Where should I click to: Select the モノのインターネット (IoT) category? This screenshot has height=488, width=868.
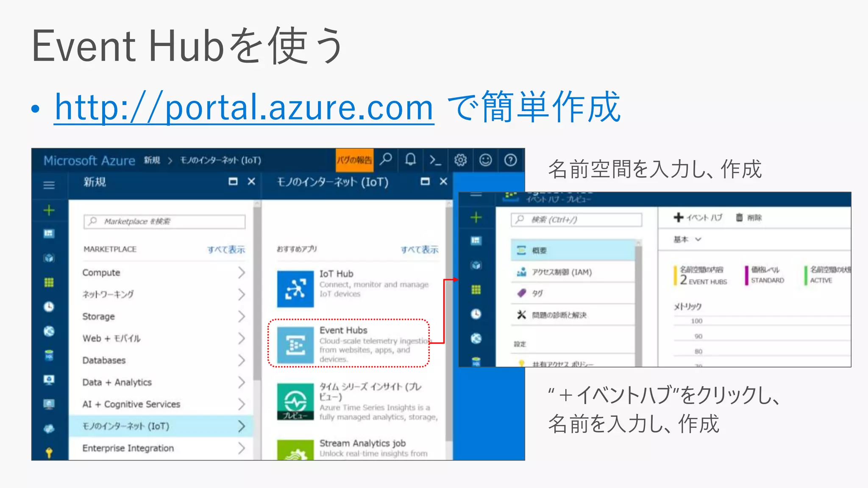(x=161, y=426)
